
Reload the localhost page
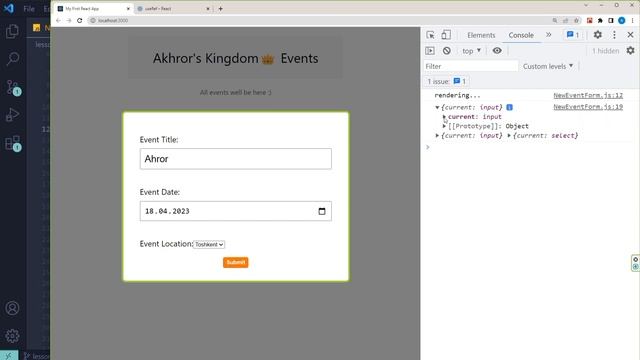click(80, 20)
